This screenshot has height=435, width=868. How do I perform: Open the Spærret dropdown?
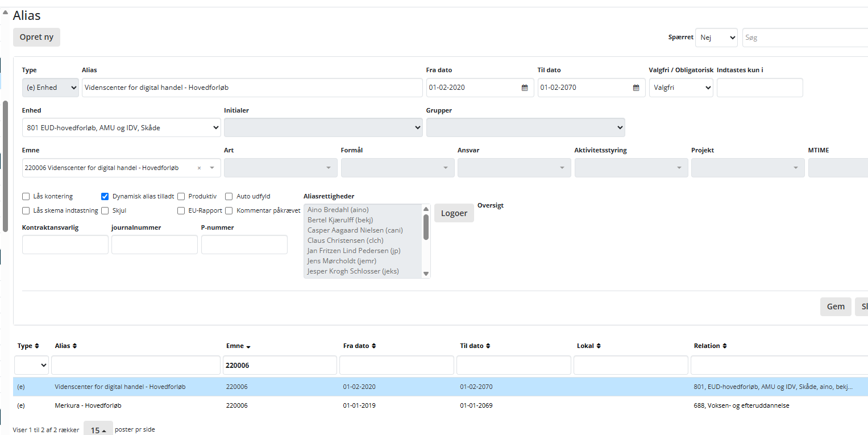tap(716, 38)
